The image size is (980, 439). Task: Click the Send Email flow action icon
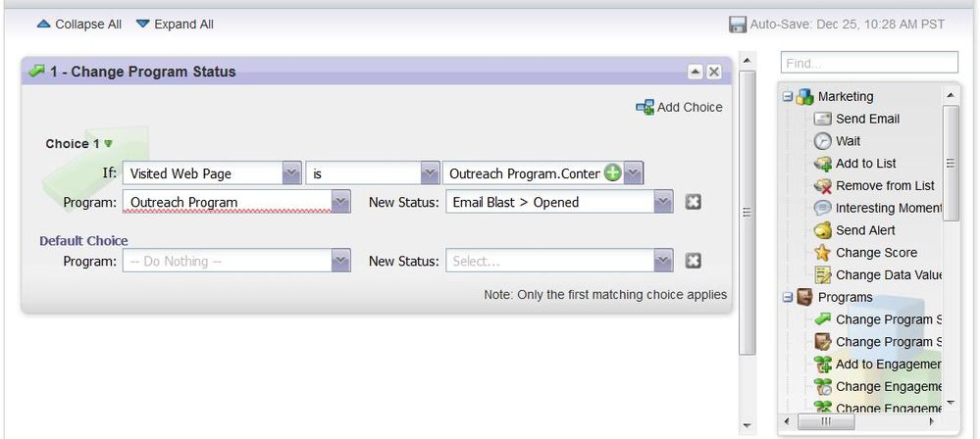pyautogui.click(x=822, y=119)
